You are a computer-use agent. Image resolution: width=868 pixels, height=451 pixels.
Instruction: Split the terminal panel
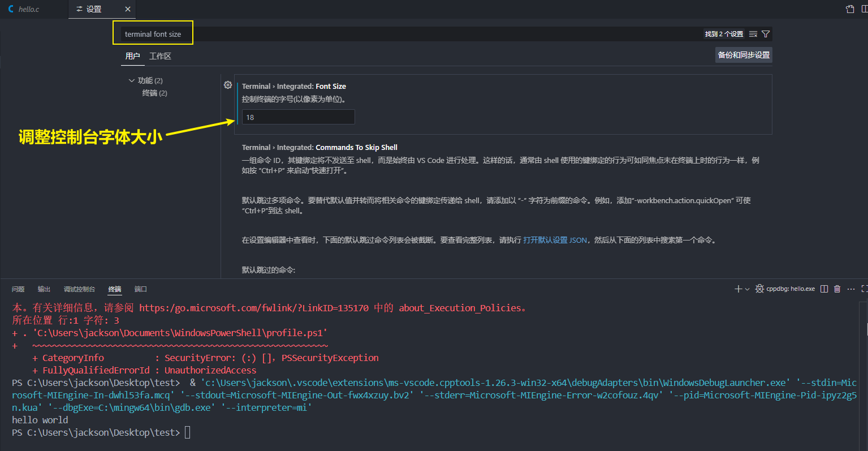824,289
